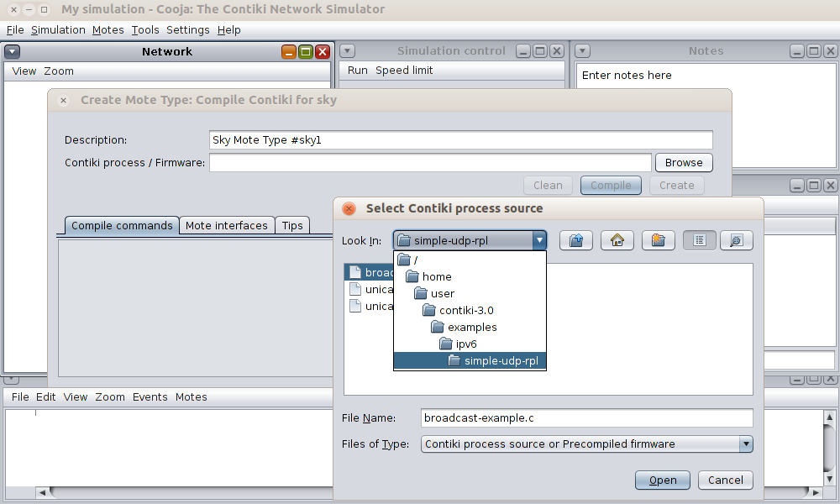
Task: Click the bottom panel scroll-right arrow
Action: click(816, 492)
